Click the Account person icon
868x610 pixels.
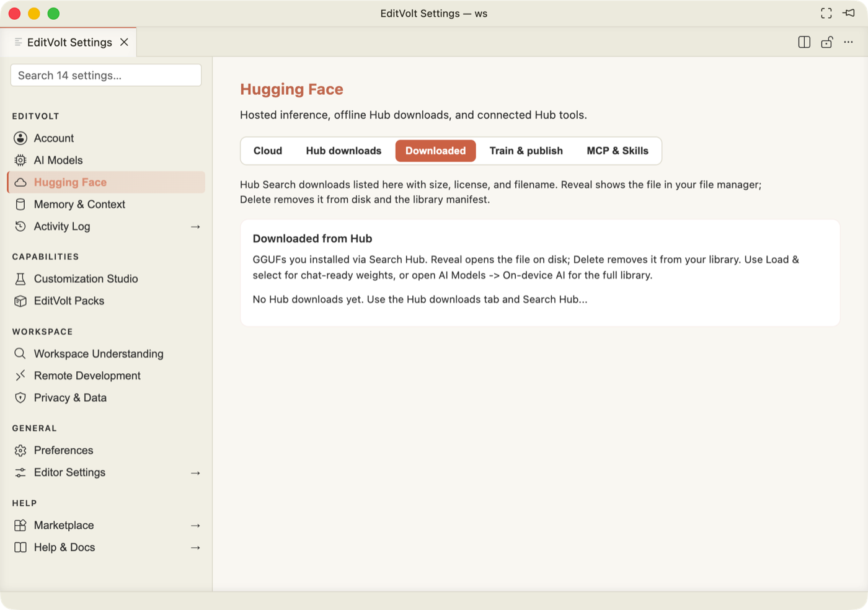tap(20, 138)
